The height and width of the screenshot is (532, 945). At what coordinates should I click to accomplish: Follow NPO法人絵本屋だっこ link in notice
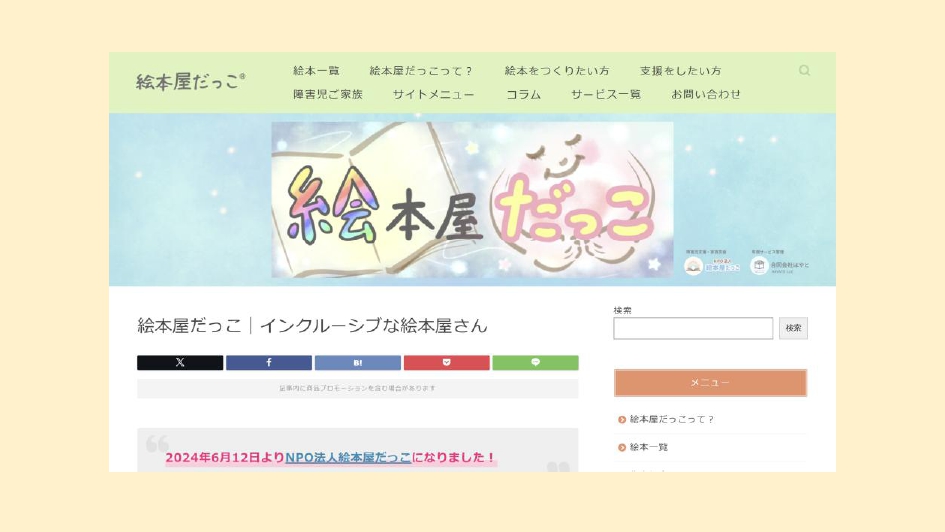click(x=348, y=457)
